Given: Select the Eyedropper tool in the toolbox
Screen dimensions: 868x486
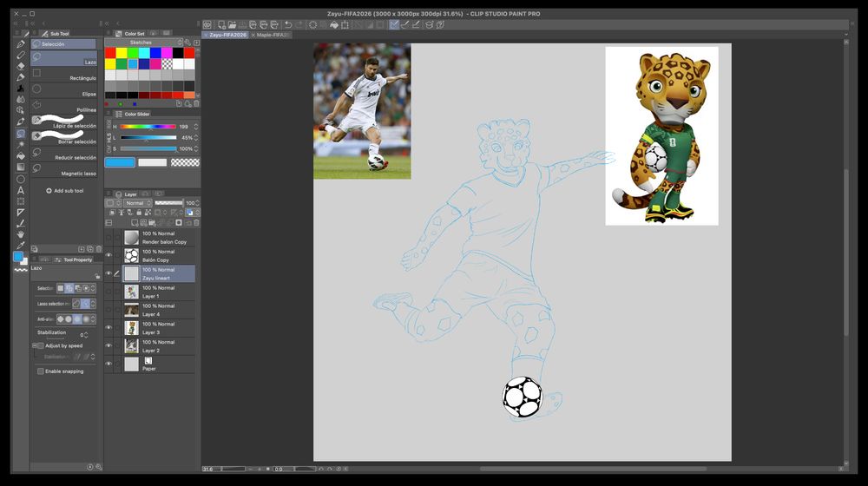Looking at the screenshot, I should [x=21, y=246].
